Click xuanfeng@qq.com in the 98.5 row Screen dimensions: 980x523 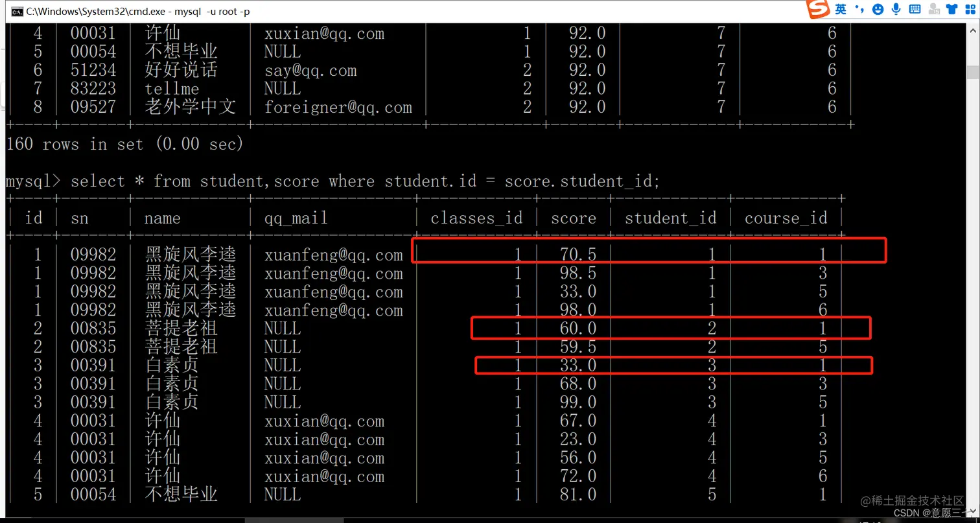[334, 273]
